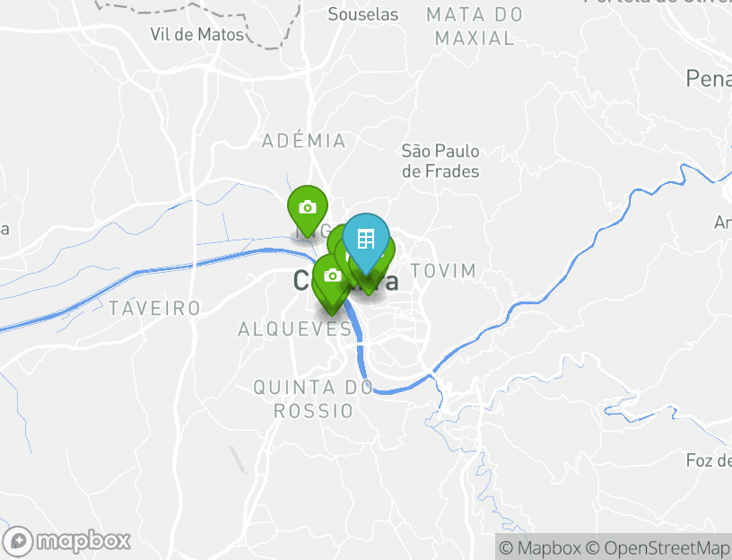Click the Pena label at right edge

pos(709,78)
